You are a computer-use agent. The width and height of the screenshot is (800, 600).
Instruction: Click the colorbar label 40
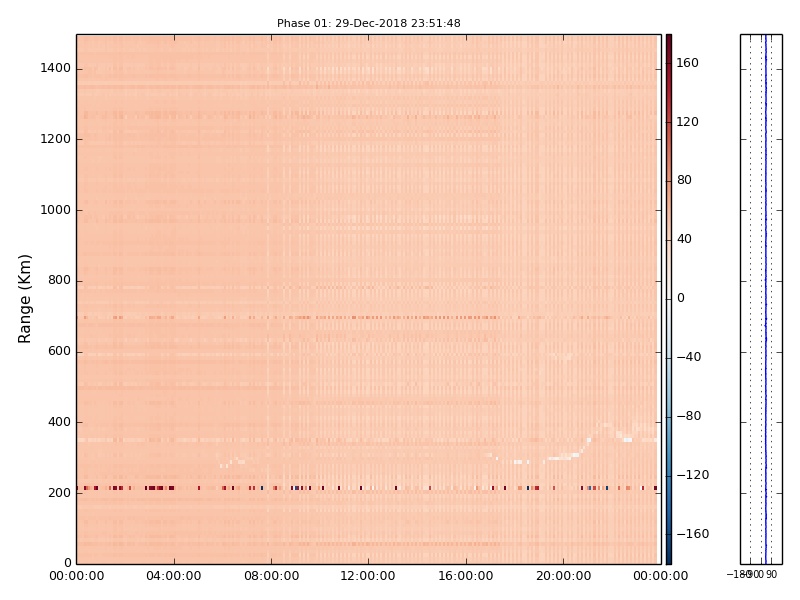[x=684, y=239]
